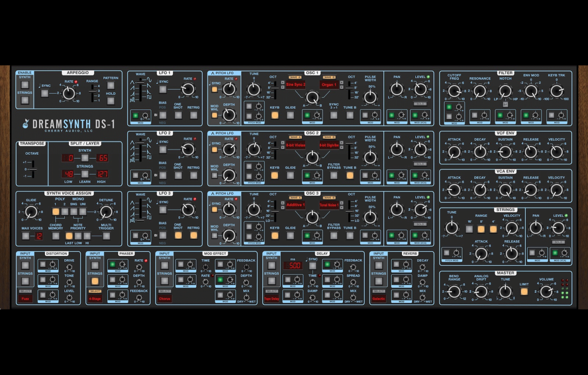Enable Synth in the Arpeggio section

(x=25, y=85)
